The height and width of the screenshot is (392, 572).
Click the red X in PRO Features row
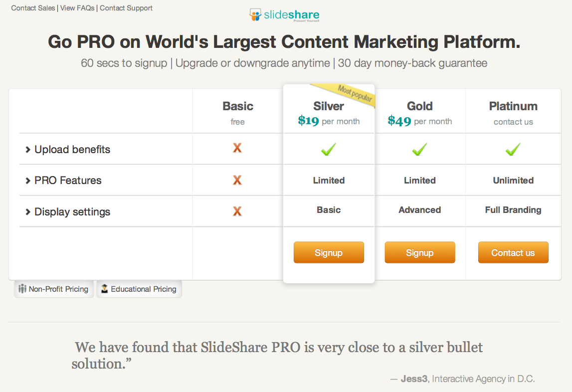[237, 180]
